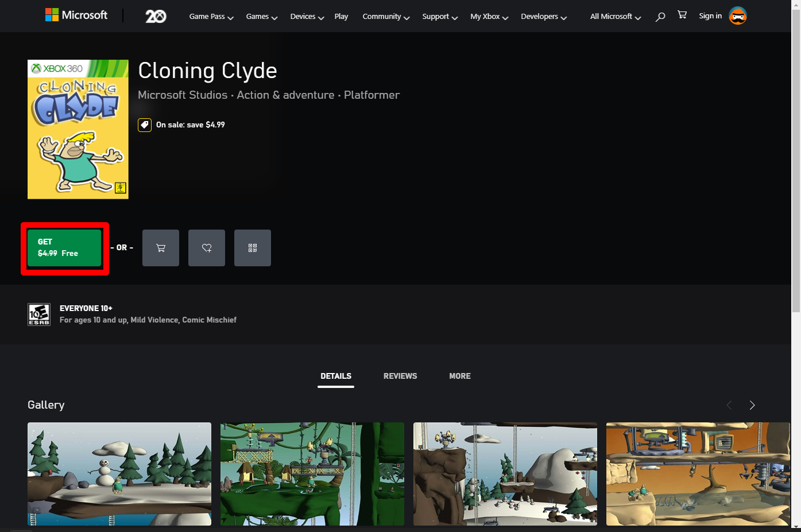
Task: Add game to cart button
Action: (x=161, y=248)
